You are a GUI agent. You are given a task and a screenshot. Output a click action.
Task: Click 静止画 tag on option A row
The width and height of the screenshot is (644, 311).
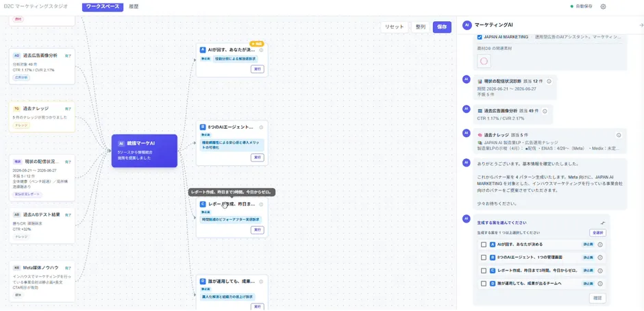[588, 245]
